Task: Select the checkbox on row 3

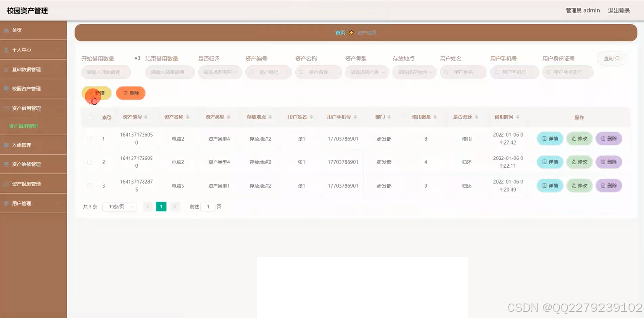Action: [89, 185]
